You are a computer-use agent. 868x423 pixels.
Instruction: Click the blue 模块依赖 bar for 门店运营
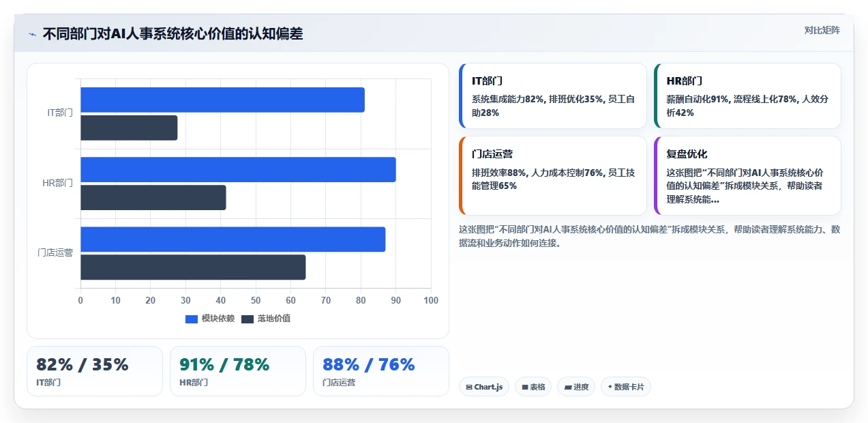click(233, 239)
